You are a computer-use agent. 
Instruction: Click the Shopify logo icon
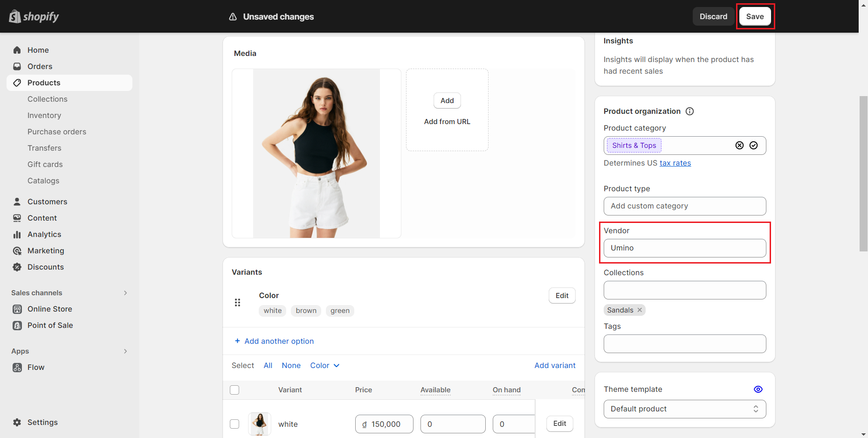tap(15, 16)
